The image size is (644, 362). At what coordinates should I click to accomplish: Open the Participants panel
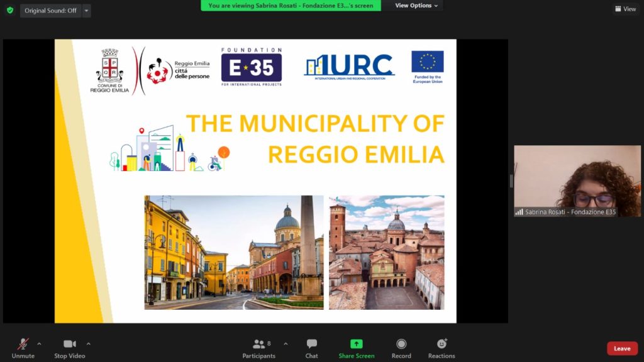click(258, 348)
